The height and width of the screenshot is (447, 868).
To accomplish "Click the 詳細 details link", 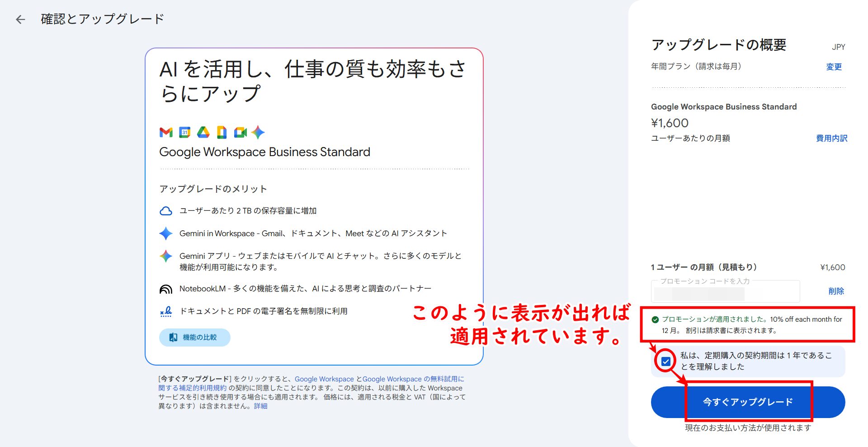I will point(260,406).
